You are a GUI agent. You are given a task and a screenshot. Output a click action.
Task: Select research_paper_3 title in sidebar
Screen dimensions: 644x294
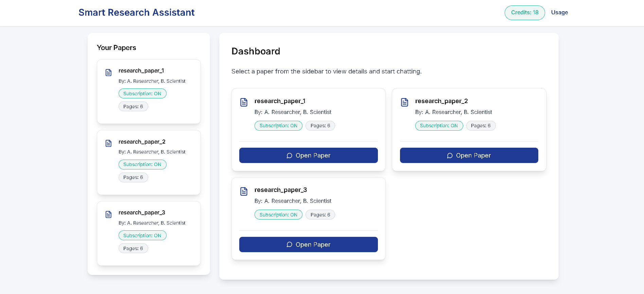tap(142, 212)
